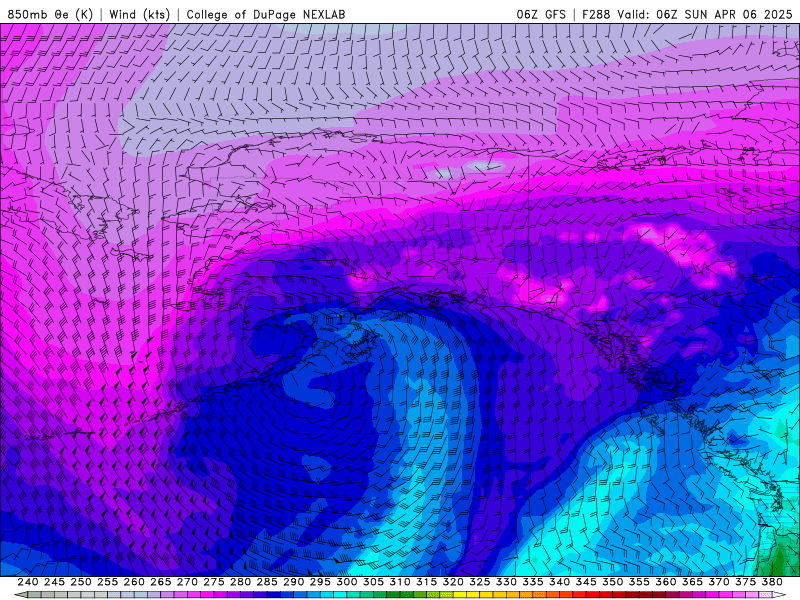Click the 250 color scale label

coord(81,582)
